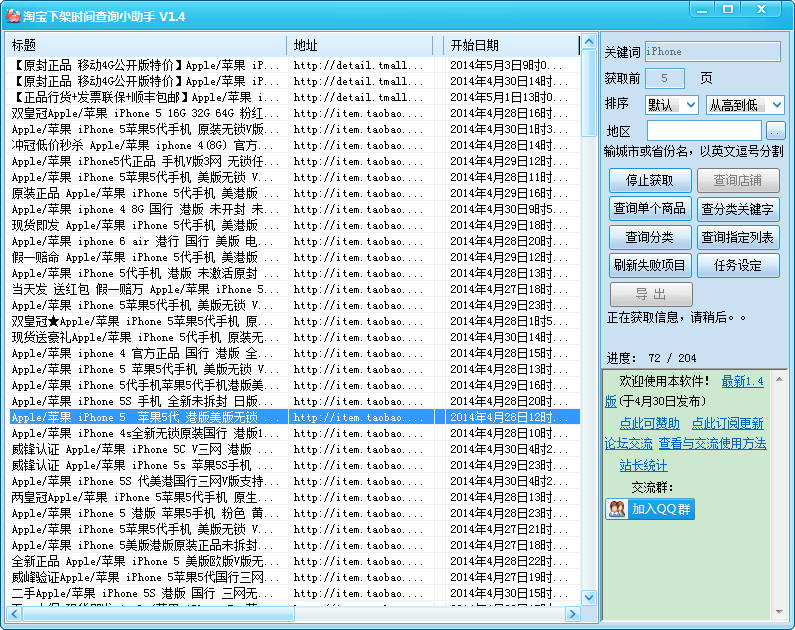This screenshot has height=630, width=795.
Task: Click 刷新失败项目 button
Action: (x=649, y=265)
